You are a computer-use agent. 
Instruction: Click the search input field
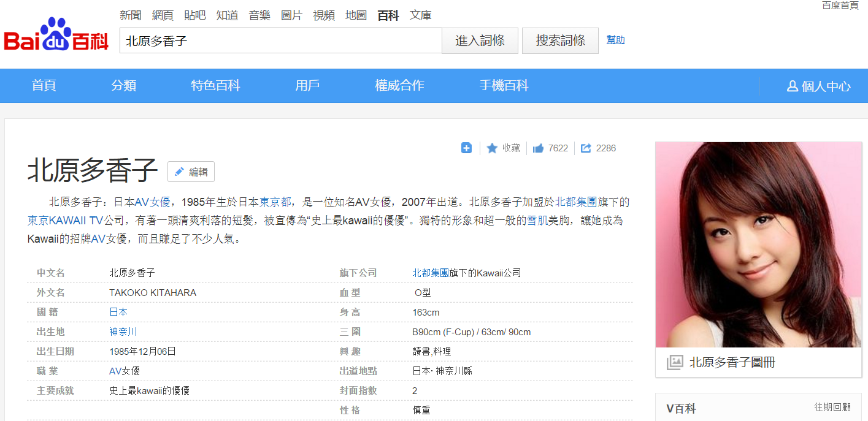click(281, 40)
